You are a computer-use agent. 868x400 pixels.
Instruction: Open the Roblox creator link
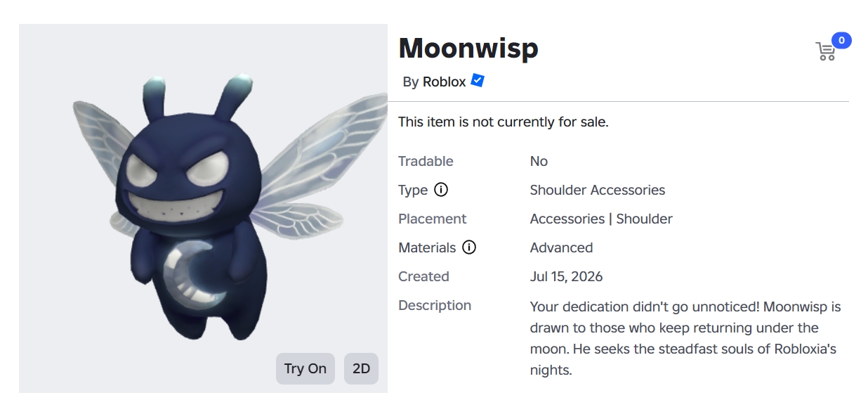point(444,82)
